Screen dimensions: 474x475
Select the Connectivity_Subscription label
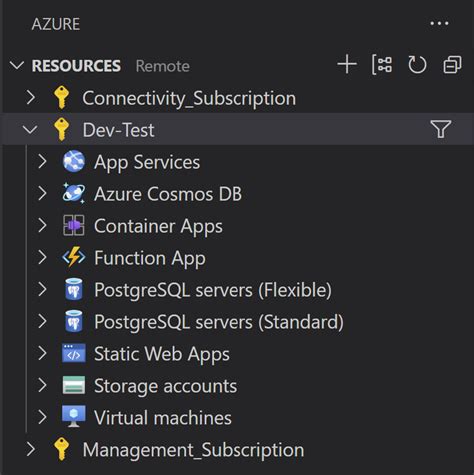(189, 98)
